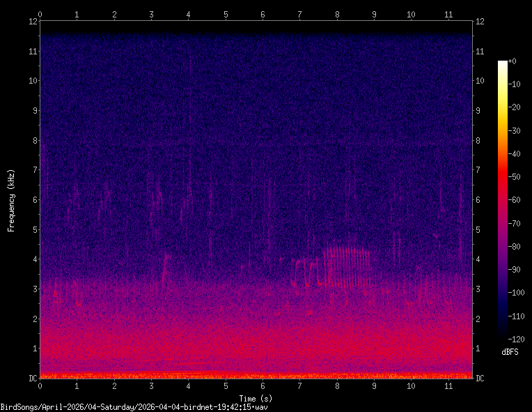Click the 11 second mark on the top time axis
The width and height of the screenshot is (532, 412).
pos(448,13)
